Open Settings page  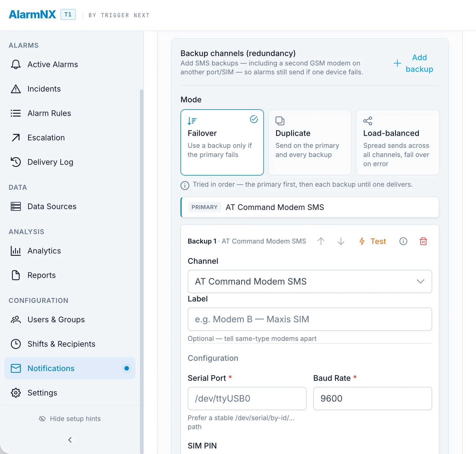tap(70, 393)
